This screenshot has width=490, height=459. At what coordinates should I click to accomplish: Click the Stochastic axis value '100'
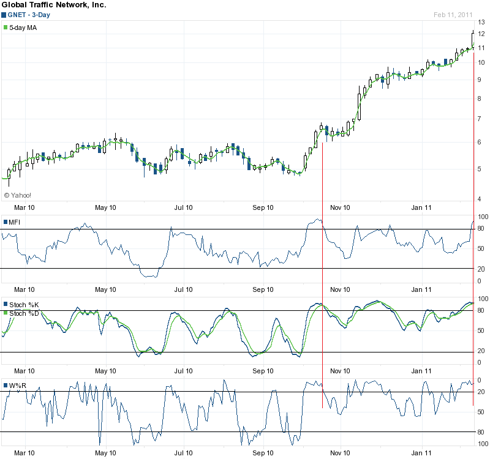click(x=483, y=299)
